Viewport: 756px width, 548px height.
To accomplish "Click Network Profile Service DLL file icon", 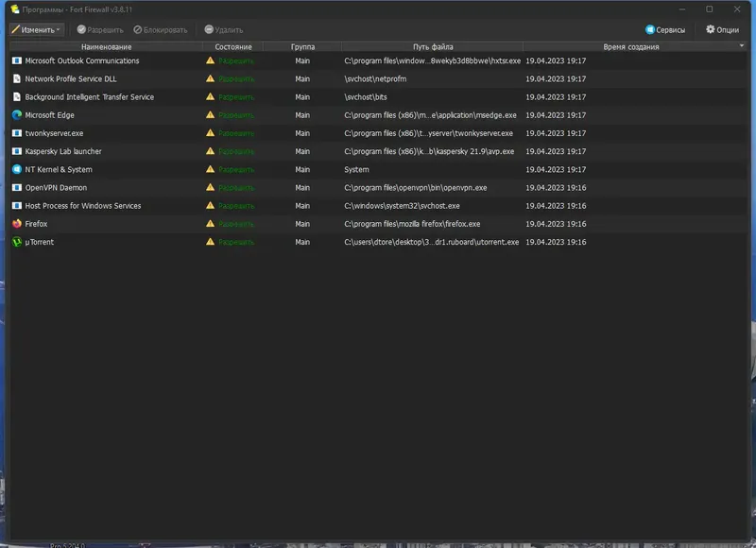I will (17, 78).
